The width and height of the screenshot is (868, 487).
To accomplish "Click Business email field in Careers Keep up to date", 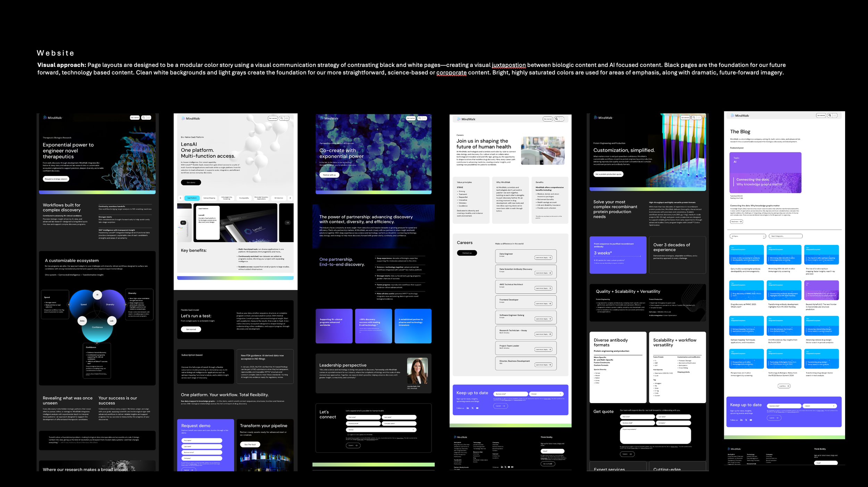I will tap(511, 394).
